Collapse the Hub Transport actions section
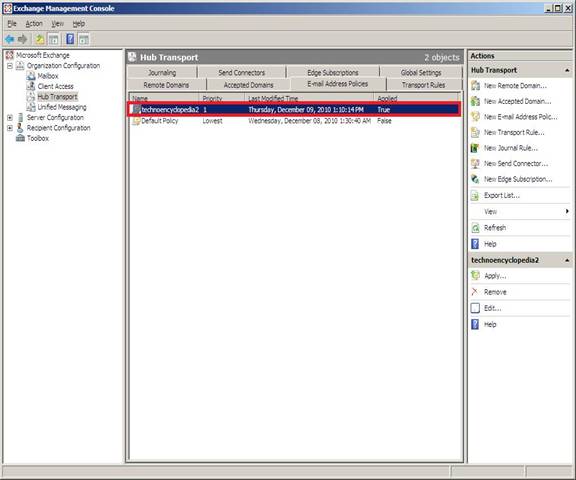This screenshot has width=576, height=480. coord(567,70)
